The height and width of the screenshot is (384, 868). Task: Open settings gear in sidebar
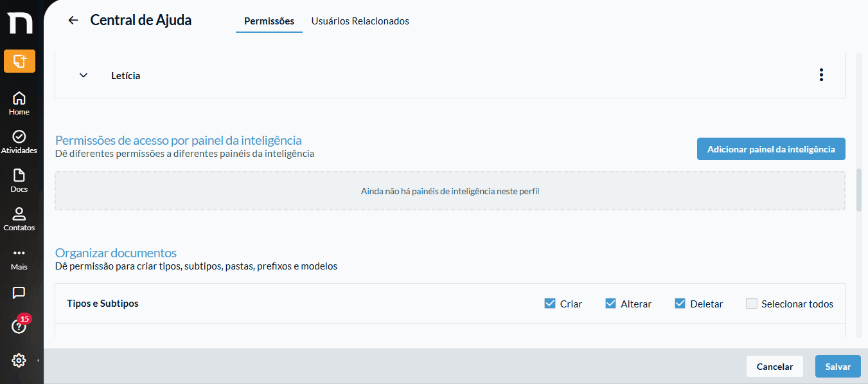click(19, 360)
